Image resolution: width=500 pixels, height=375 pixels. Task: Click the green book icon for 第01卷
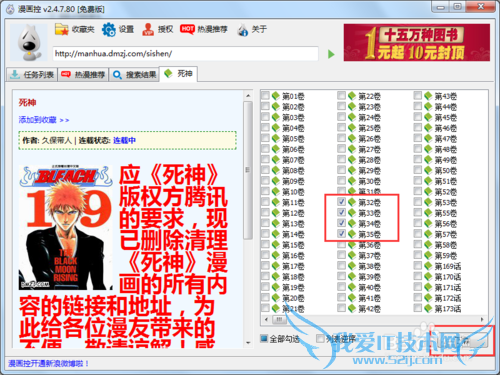pos(276,96)
